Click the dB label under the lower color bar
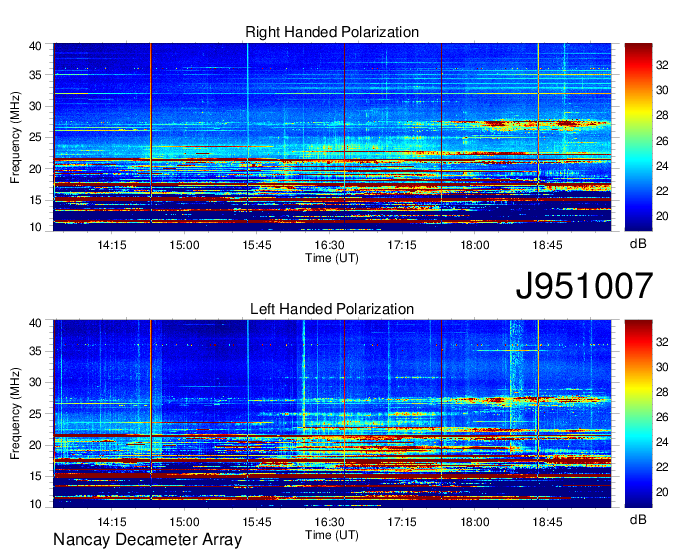The height and width of the screenshot is (552, 680). pyautogui.click(x=638, y=519)
